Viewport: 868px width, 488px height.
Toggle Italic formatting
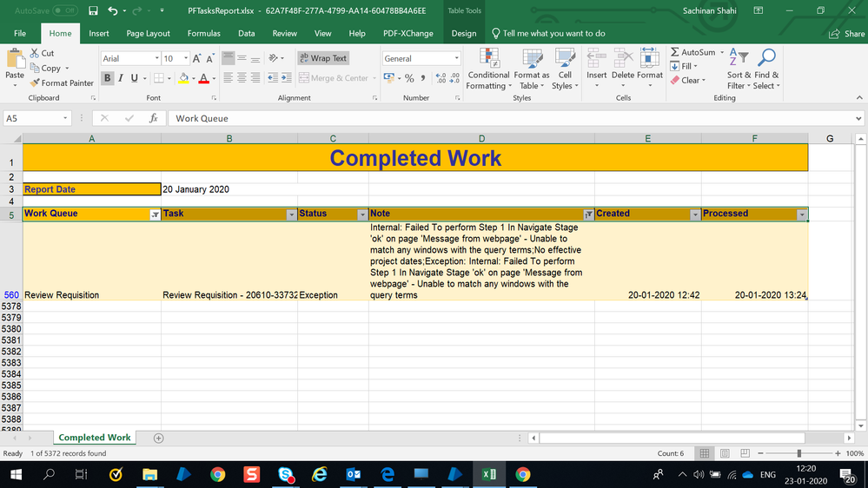[122, 78]
